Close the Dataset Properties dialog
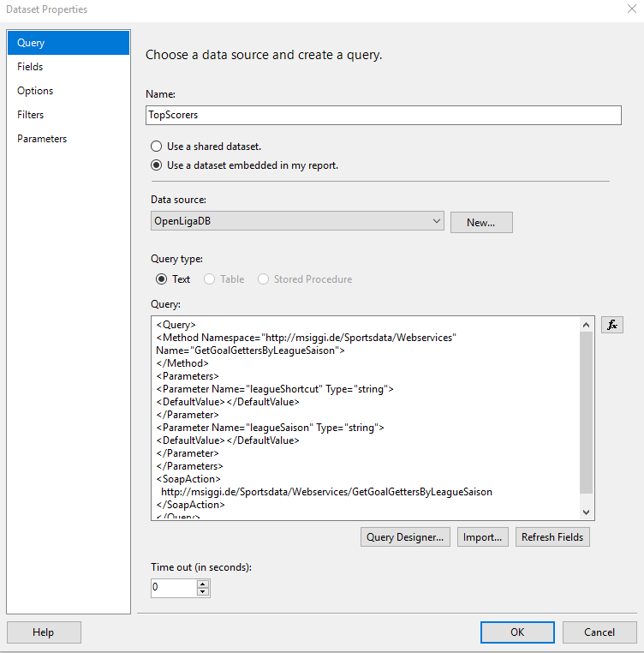 coord(631,9)
